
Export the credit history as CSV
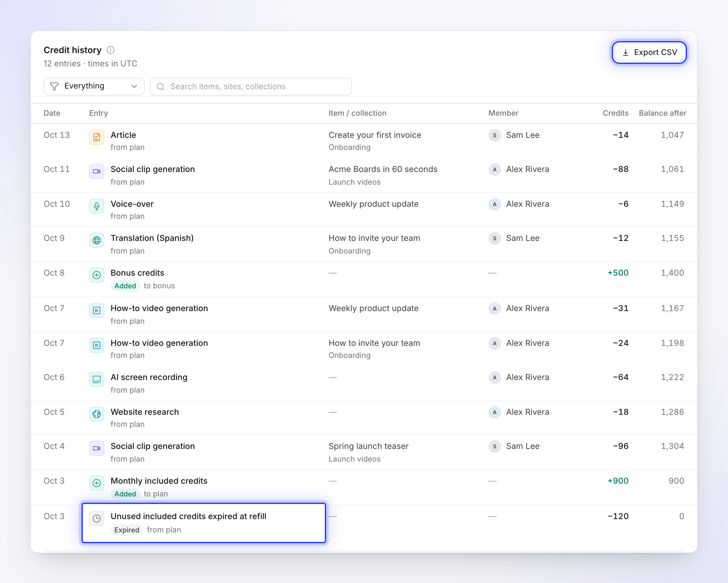tap(649, 52)
